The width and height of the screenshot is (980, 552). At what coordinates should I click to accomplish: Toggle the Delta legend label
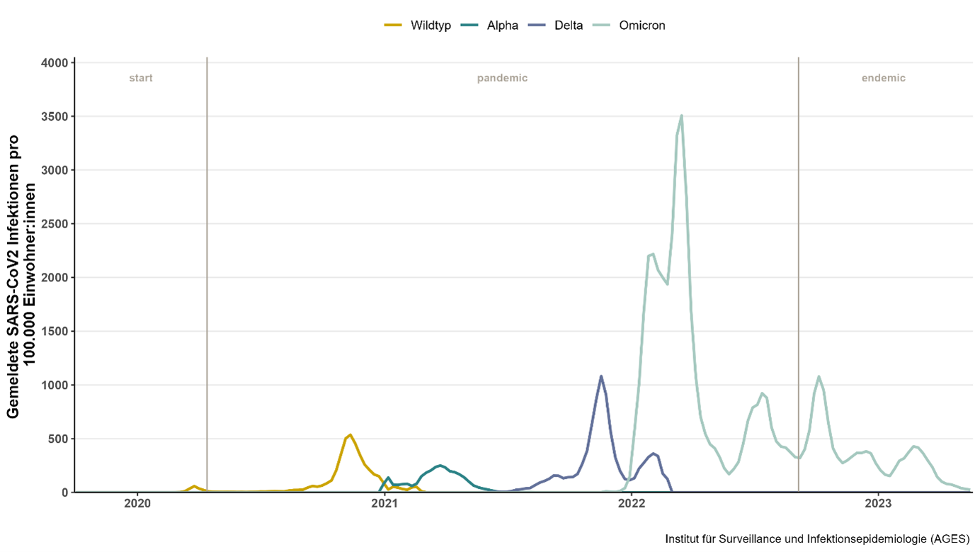(x=569, y=26)
